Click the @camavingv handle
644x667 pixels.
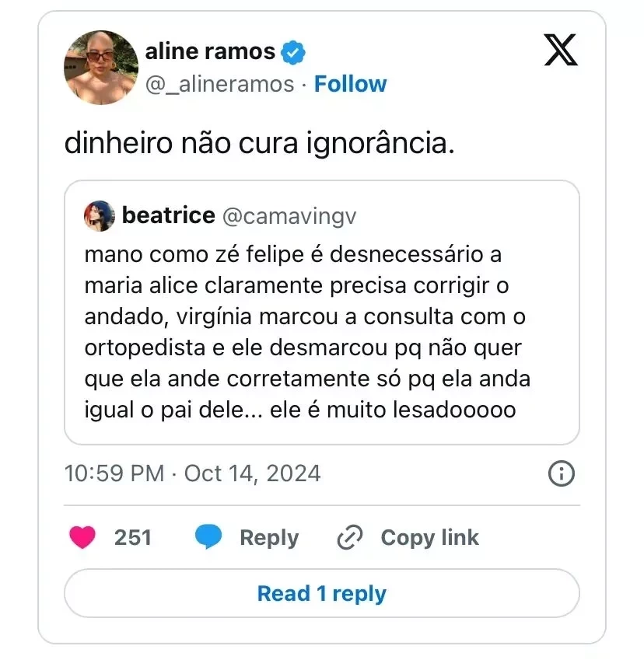(289, 216)
